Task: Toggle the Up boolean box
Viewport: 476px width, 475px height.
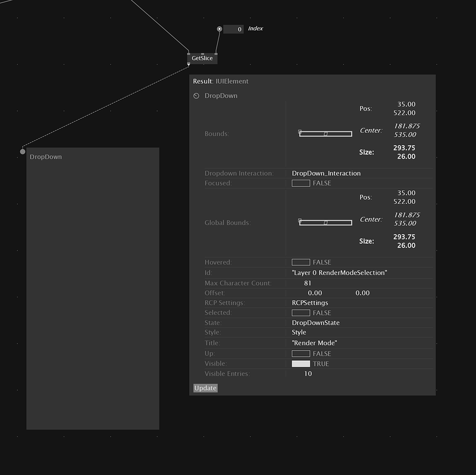Action: point(300,354)
